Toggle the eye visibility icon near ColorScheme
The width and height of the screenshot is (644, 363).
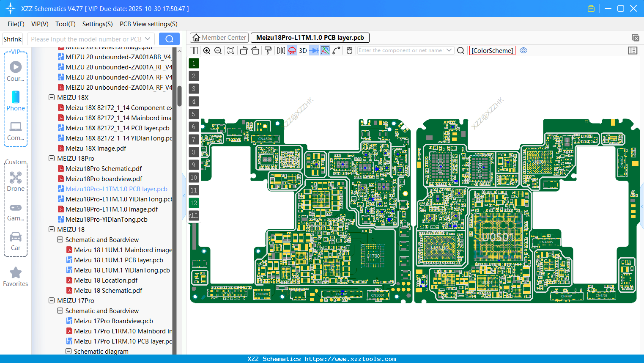click(x=523, y=50)
